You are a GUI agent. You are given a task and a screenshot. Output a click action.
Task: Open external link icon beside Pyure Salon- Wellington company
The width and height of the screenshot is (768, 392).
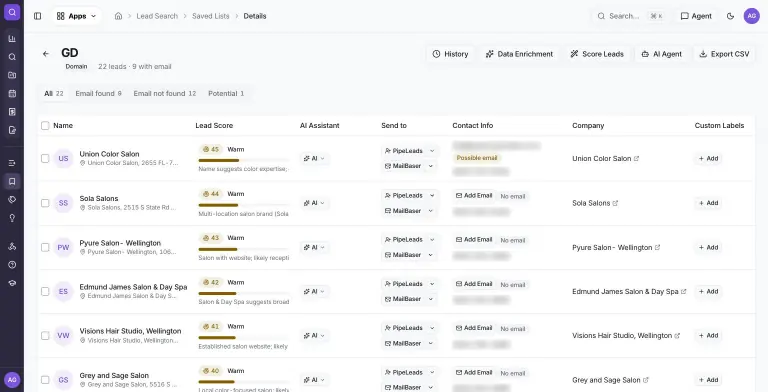(x=657, y=247)
